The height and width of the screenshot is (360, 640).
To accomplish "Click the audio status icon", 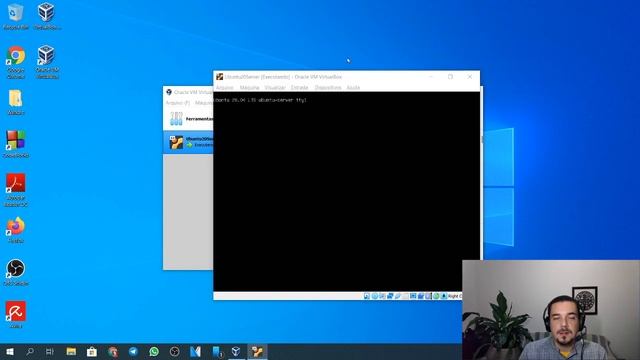I will click(x=382, y=296).
